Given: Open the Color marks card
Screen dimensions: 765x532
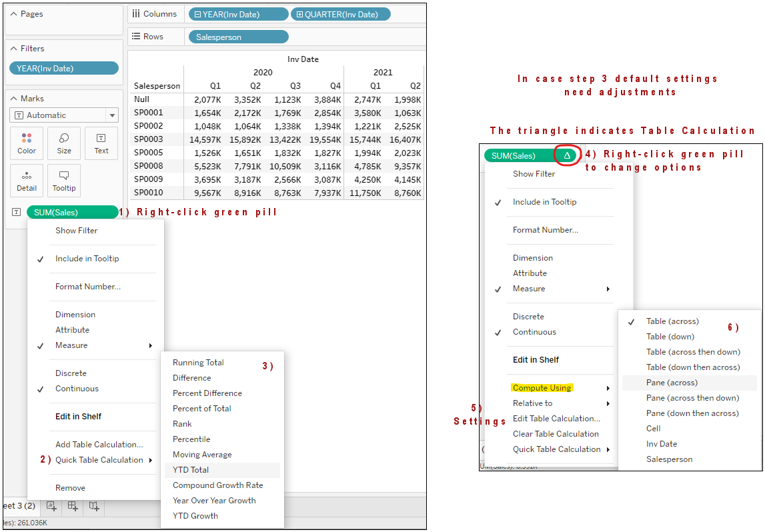Looking at the screenshot, I should coord(27,143).
